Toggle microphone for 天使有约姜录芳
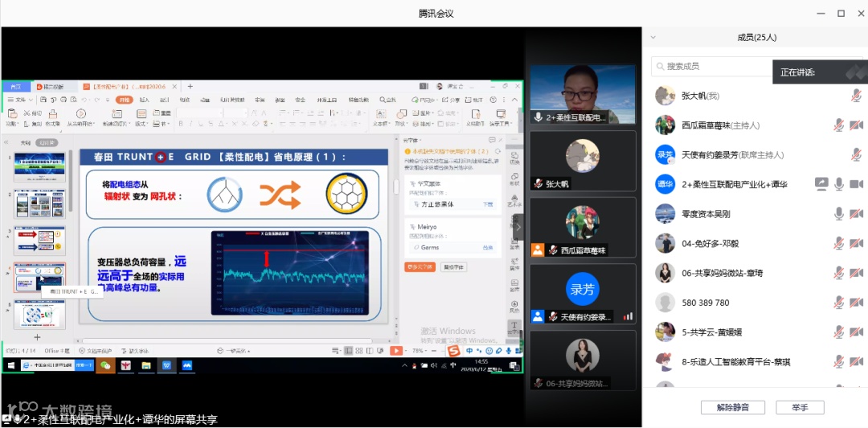This screenshot has width=868, height=428. coord(857,154)
